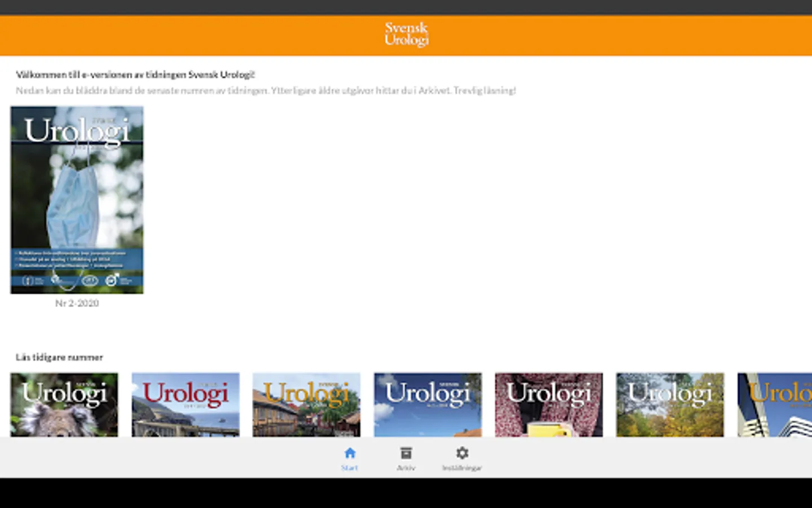
Task: Open the earlier issue with blue sky cover
Action: pos(428,405)
